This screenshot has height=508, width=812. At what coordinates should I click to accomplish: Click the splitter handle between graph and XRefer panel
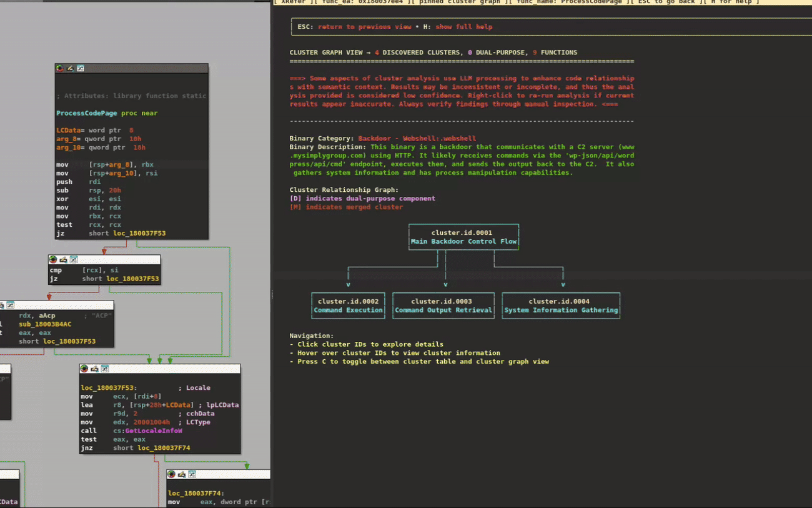click(x=272, y=294)
